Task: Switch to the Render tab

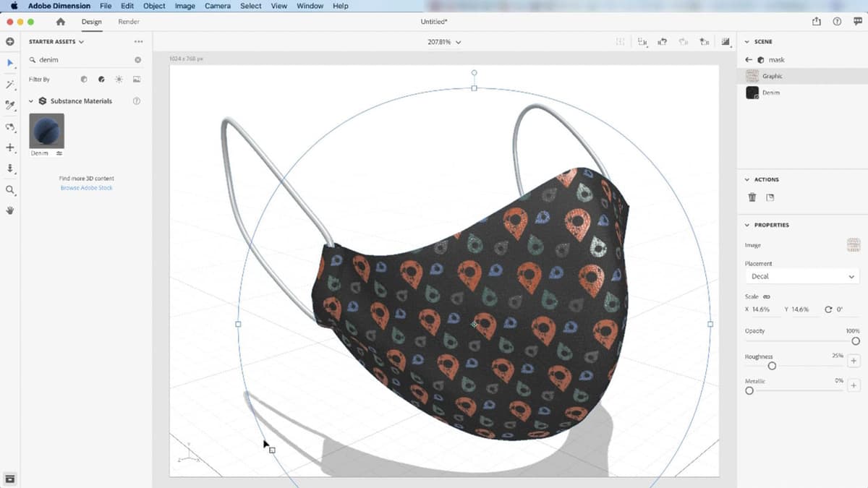Action: [x=129, y=22]
